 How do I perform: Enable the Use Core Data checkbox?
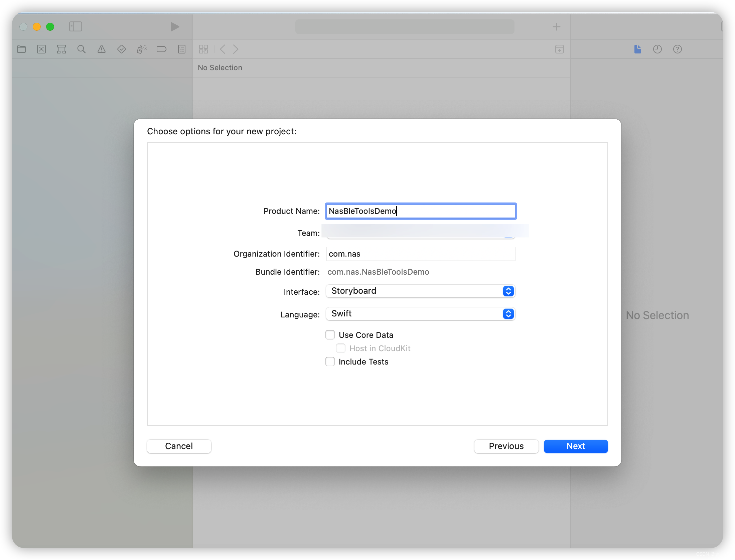(x=330, y=335)
